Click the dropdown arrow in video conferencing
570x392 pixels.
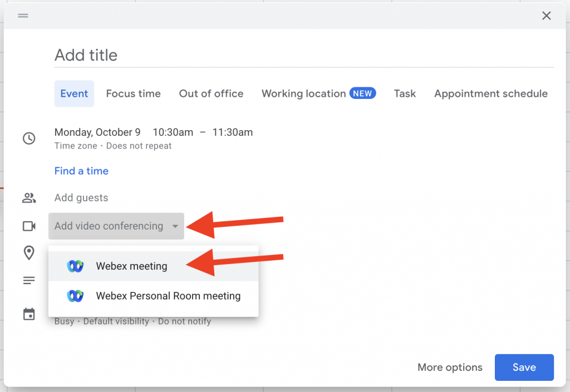tap(175, 226)
